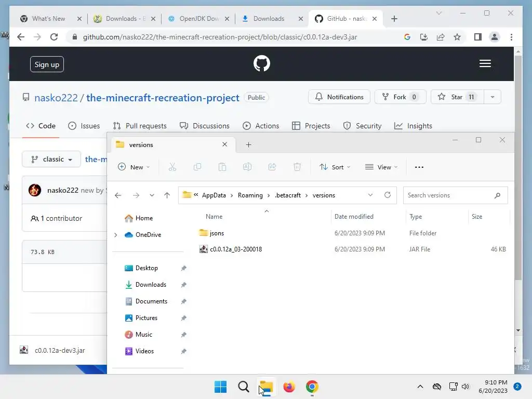
Task: Click the Paste icon in Explorer toolbar
Action: 222,167
